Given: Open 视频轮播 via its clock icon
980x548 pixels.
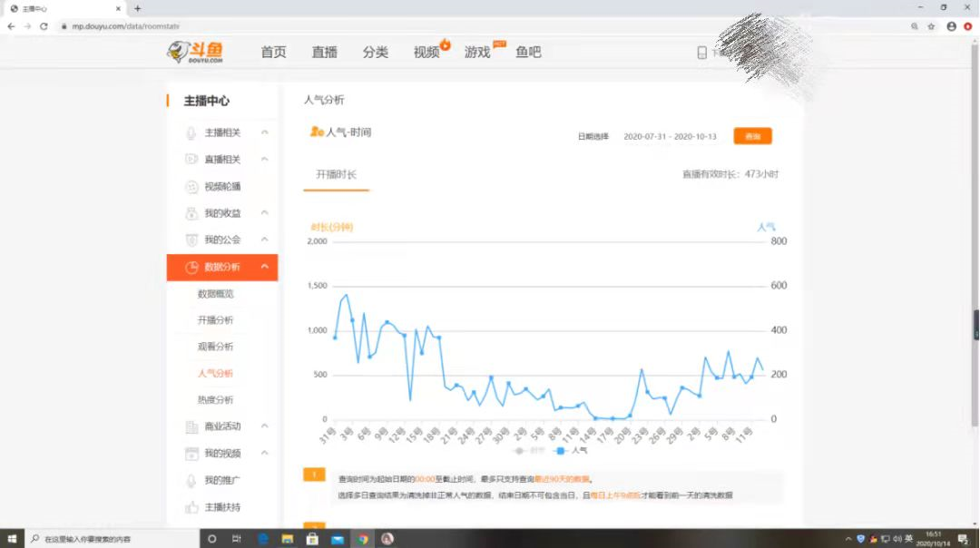Looking at the screenshot, I should coord(191,188).
